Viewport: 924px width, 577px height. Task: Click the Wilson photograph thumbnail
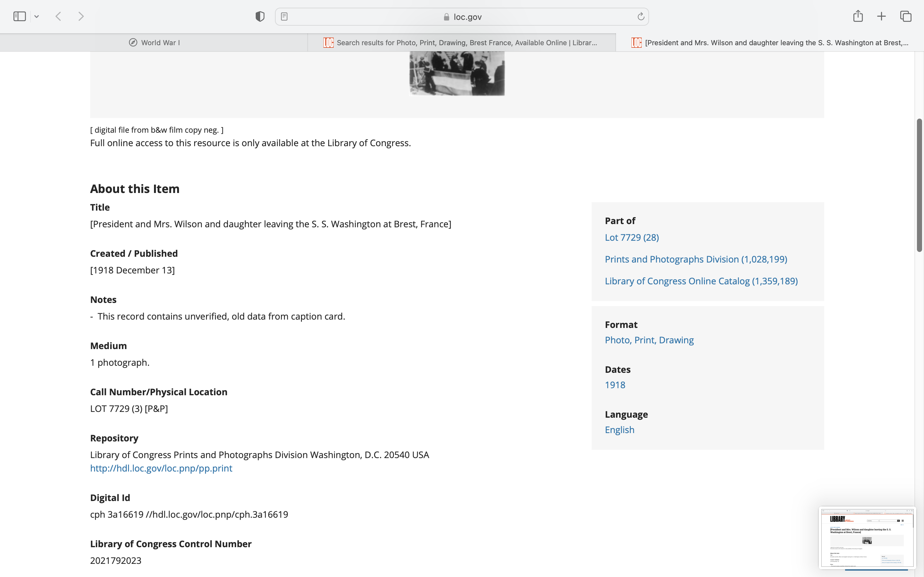[457, 73]
